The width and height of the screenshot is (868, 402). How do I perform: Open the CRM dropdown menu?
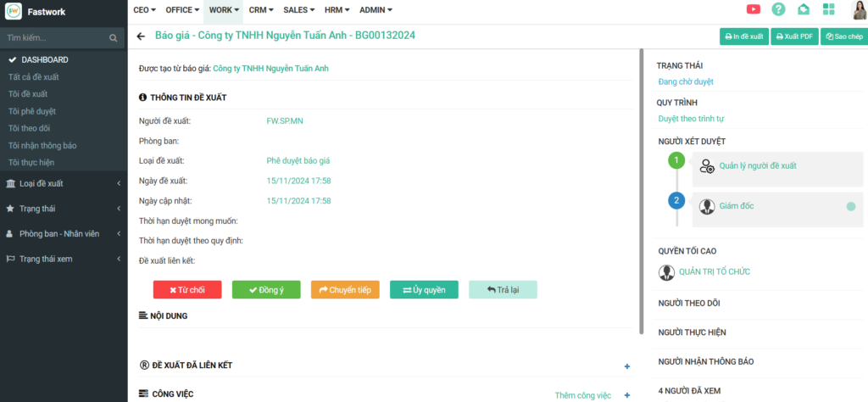click(261, 9)
